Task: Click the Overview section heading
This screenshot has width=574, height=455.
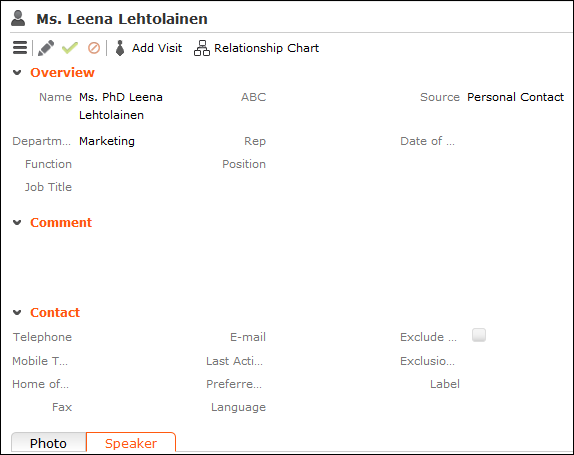Action: coord(63,72)
